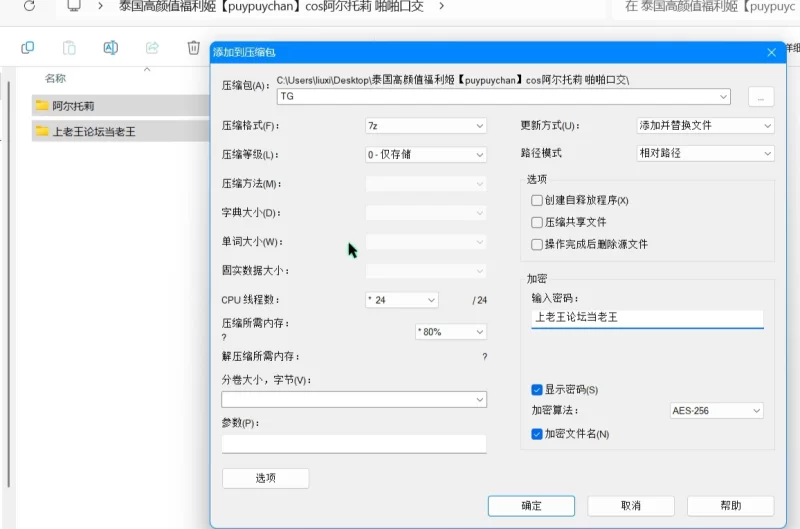The width and height of the screenshot is (800, 529).
Task: Click the archive path text in the dialog
Action: point(453,80)
